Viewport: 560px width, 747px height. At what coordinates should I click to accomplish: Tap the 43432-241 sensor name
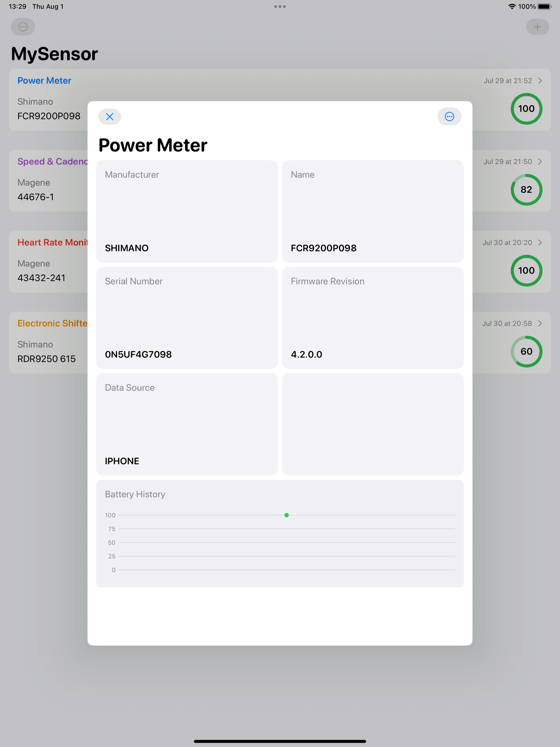(41, 278)
